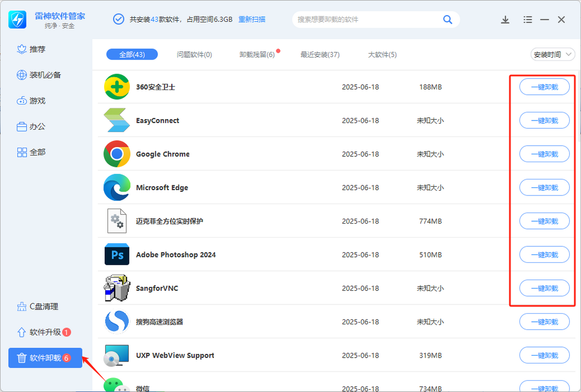The image size is (581, 392).
Task: Click 一键卸载 for UXP WebView Support
Action: point(545,355)
